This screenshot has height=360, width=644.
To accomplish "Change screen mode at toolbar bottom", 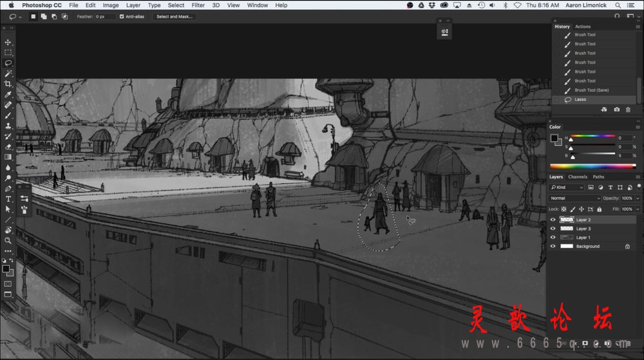I will point(8,294).
